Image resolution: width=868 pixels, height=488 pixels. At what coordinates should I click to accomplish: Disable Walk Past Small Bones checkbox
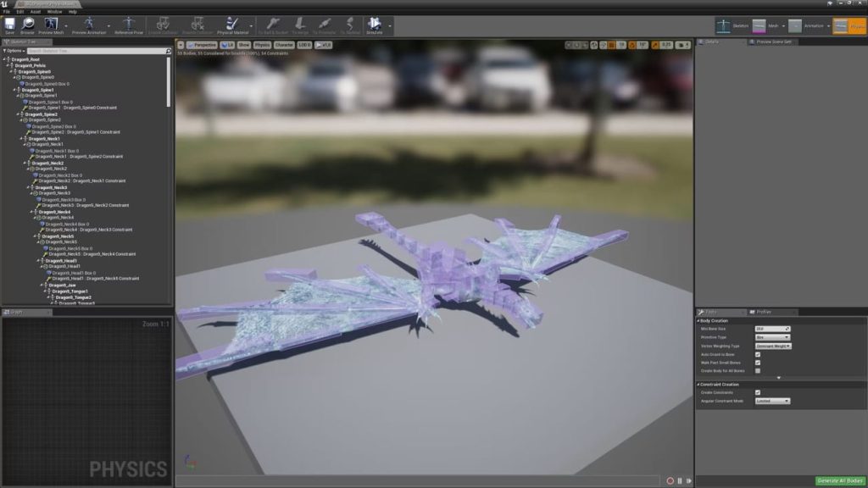tap(757, 363)
